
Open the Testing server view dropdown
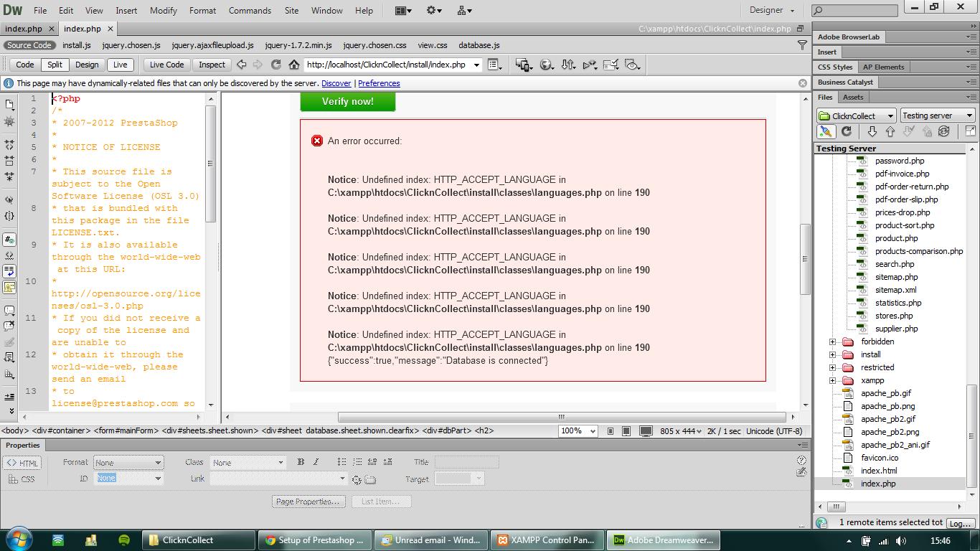937,116
